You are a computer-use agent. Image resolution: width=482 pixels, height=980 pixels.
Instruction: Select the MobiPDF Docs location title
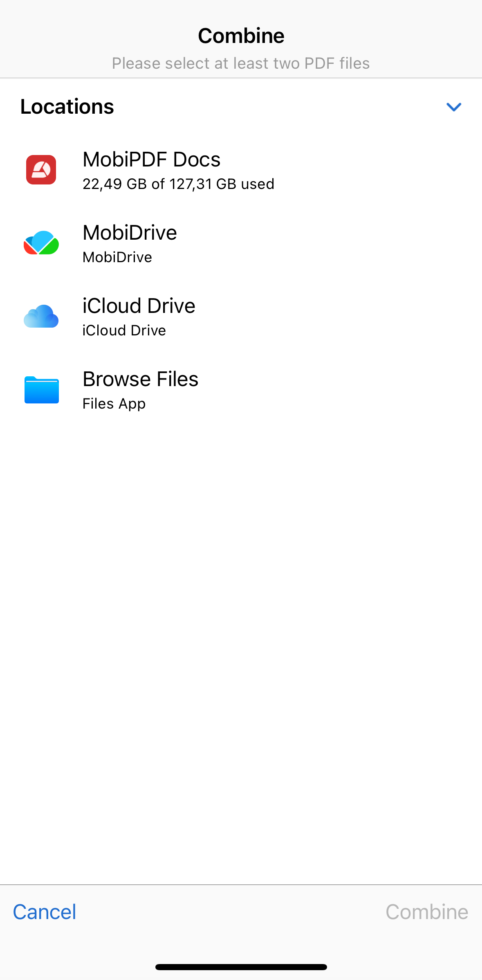pos(152,160)
